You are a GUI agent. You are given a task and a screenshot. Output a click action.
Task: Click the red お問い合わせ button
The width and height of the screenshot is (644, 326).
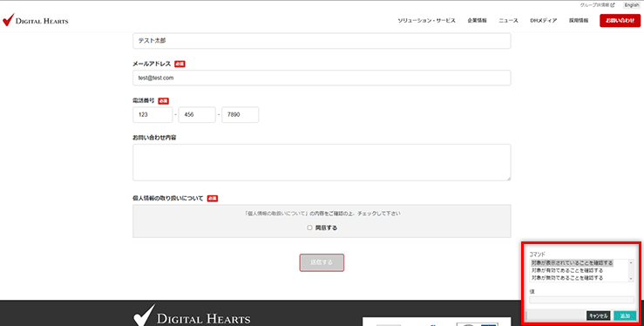pos(620,21)
